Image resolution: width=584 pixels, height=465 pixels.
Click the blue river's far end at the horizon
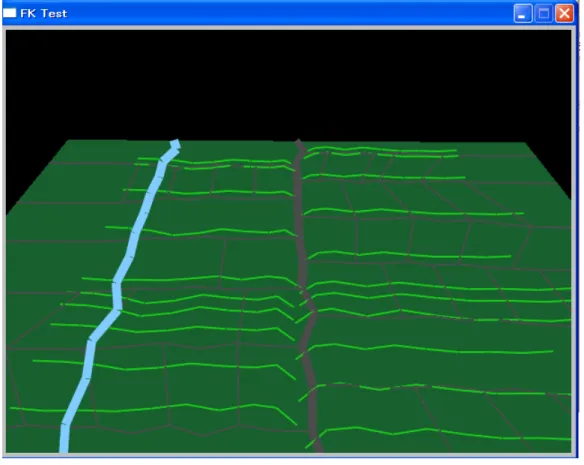[175, 144]
